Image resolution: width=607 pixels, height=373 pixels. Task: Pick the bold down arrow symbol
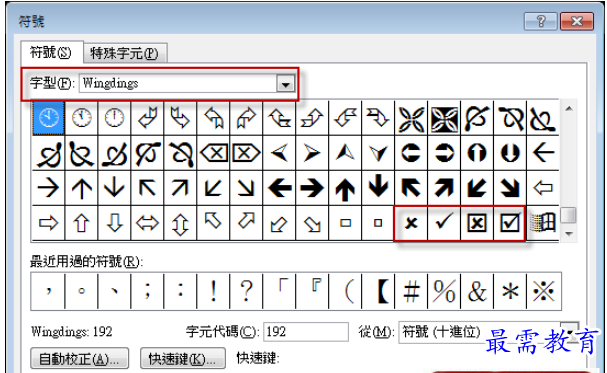coord(378,188)
